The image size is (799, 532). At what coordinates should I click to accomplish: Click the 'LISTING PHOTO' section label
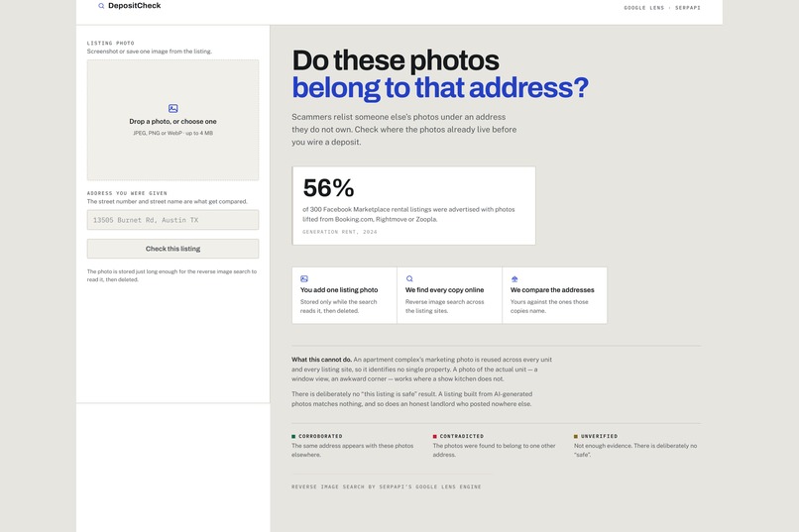111,44
